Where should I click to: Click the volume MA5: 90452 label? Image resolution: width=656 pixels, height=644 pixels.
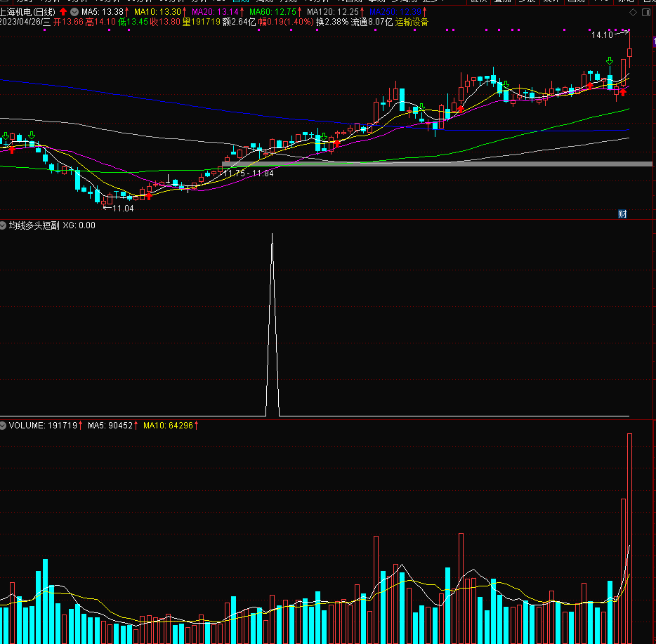click(x=110, y=426)
